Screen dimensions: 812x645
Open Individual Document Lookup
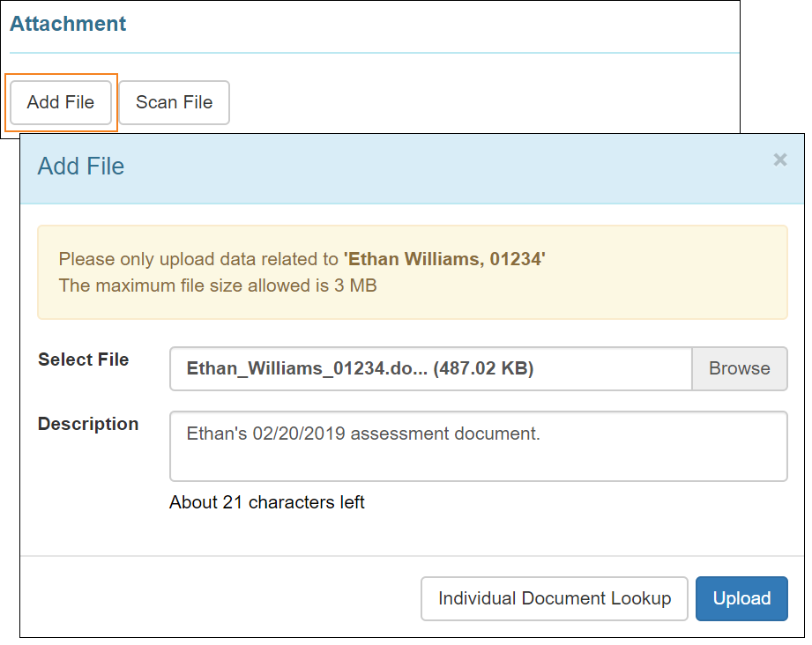point(554,598)
